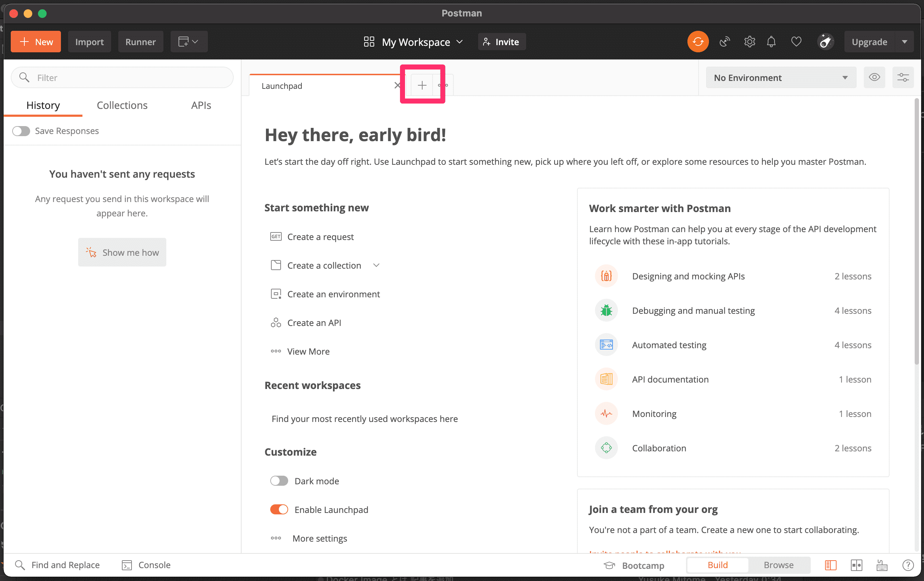Switch to the APIs tab
The image size is (924, 581).
201,105
